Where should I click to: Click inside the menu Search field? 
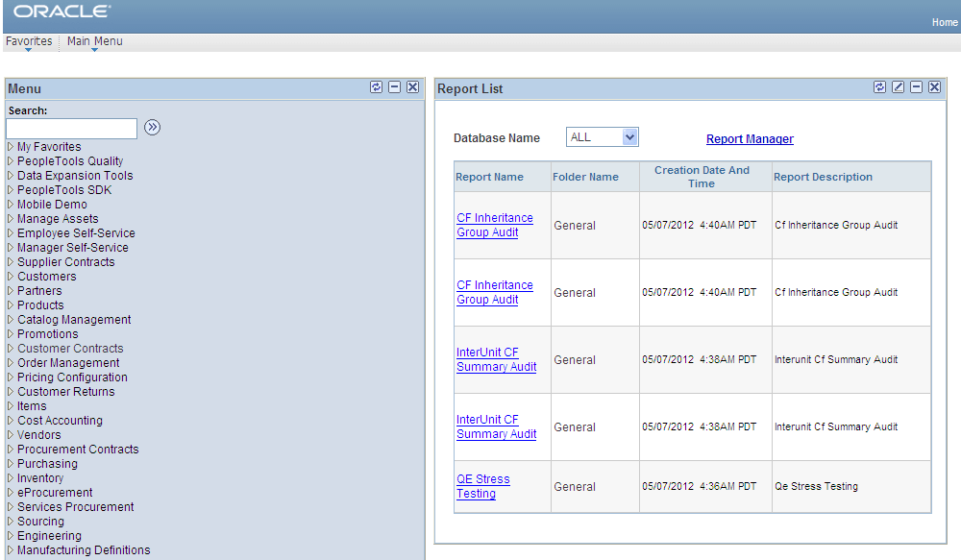click(71, 128)
